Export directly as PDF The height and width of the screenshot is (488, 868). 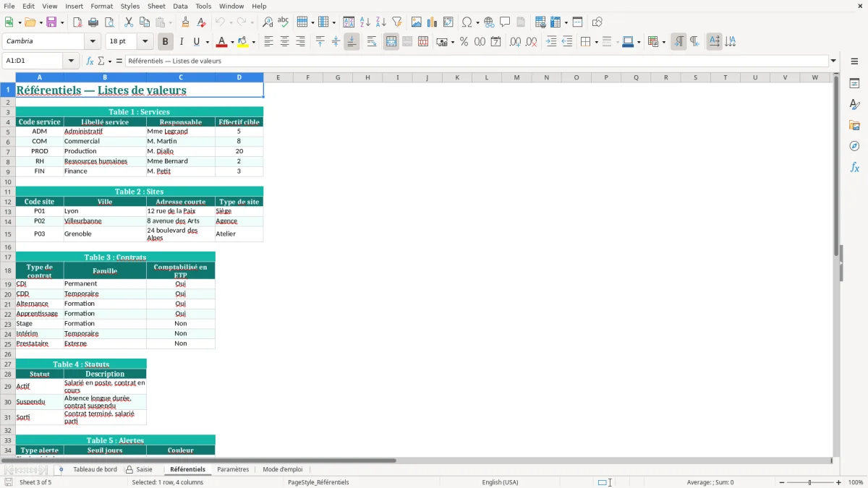tap(77, 22)
